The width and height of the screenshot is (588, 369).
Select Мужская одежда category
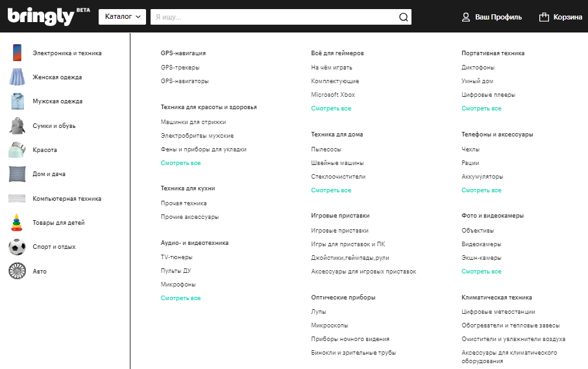[x=57, y=101]
